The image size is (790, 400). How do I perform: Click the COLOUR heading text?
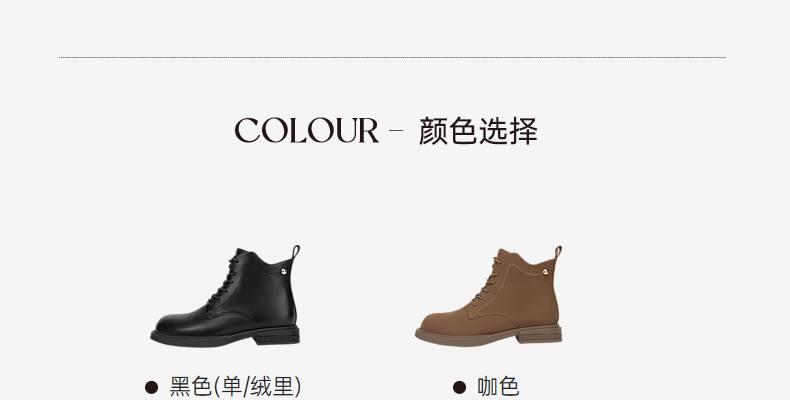point(306,130)
